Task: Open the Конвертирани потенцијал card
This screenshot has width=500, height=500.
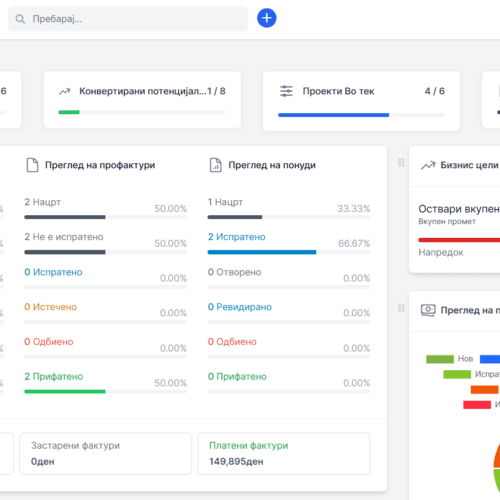Action: pyautogui.click(x=142, y=99)
